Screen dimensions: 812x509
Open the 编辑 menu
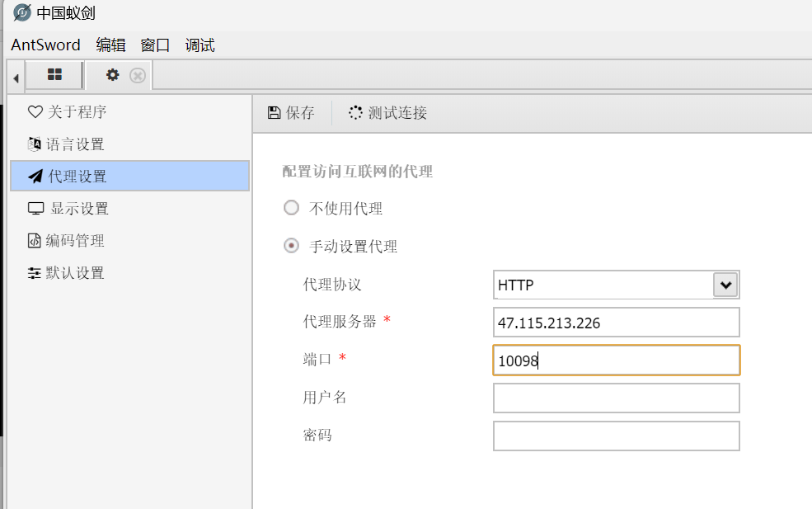(110, 45)
